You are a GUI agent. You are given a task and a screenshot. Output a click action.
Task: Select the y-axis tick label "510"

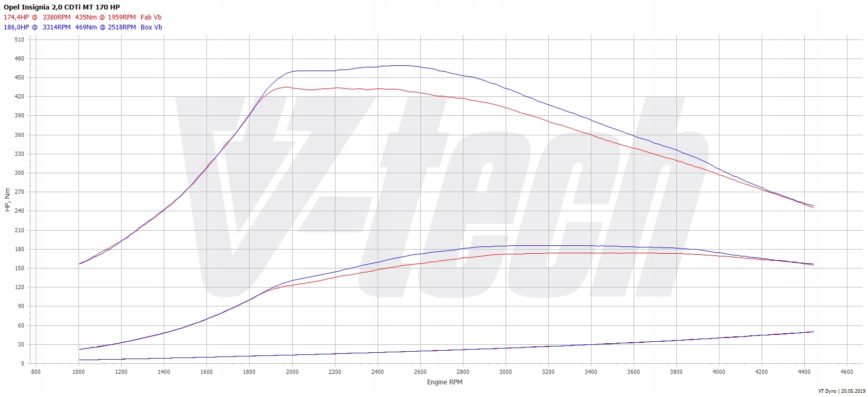pyautogui.click(x=19, y=39)
